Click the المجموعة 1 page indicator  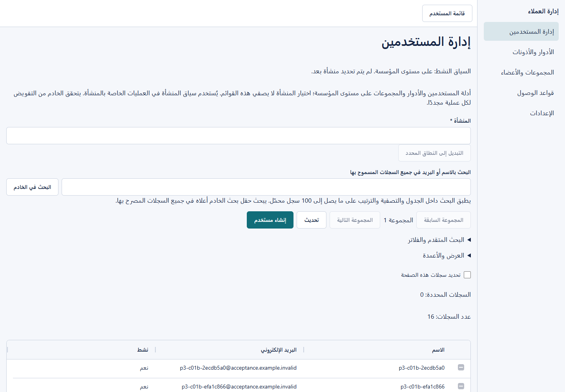point(398,220)
